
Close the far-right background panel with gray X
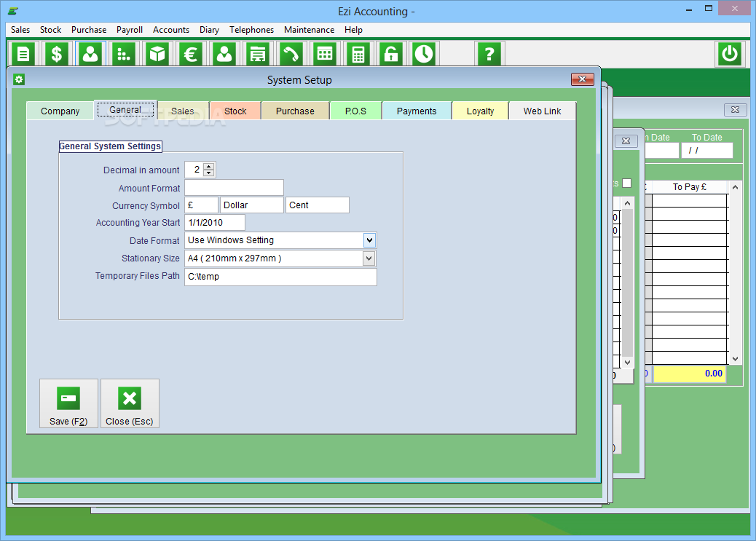pyautogui.click(x=736, y=110)
